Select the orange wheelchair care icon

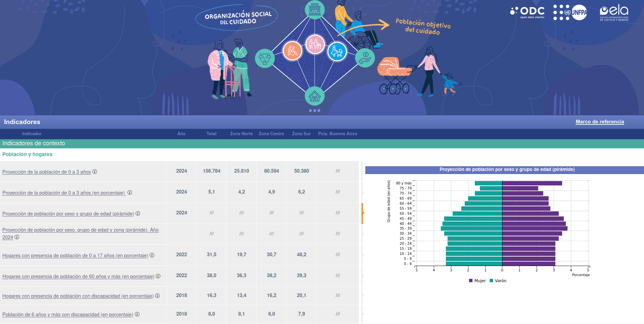[292, 51]
